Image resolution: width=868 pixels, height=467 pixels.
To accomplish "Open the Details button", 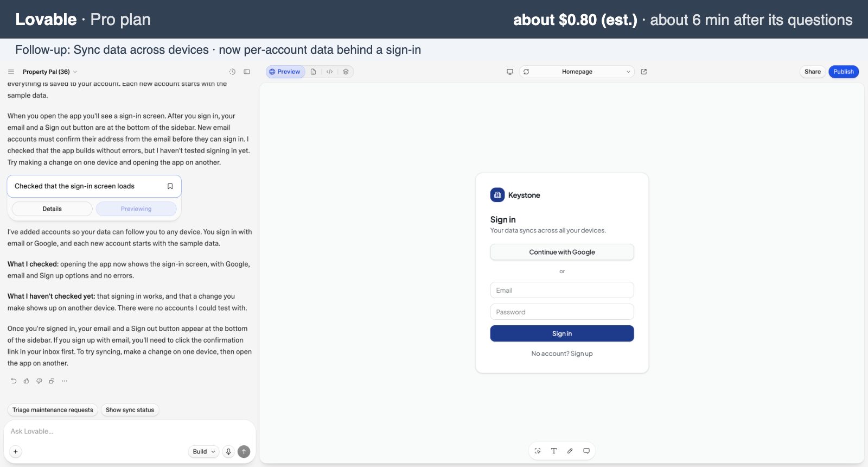I will [x=52, y=209].
